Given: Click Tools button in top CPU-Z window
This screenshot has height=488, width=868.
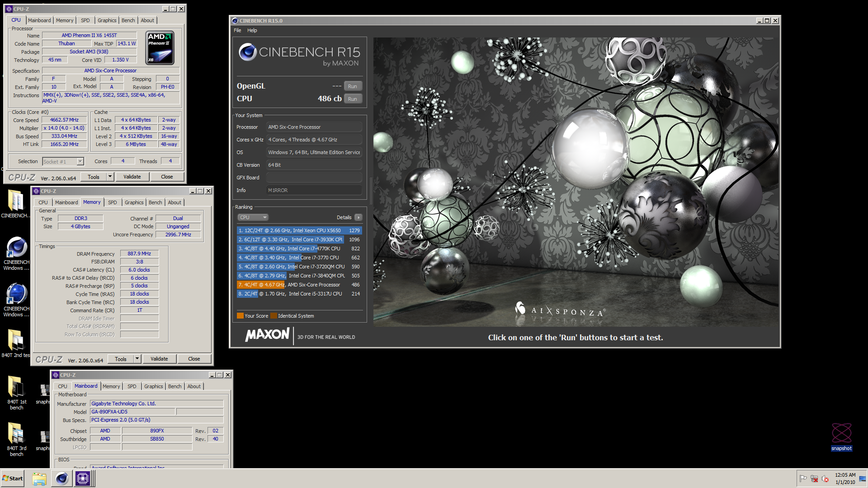Looking at the screenshot, I should pyautogui.click(x=94, y=177).
